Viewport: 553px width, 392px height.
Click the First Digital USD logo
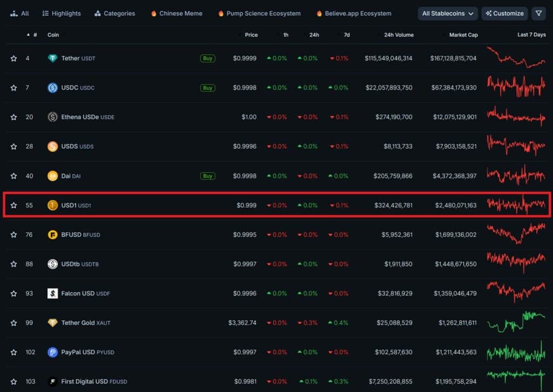(x=52, y=381)
